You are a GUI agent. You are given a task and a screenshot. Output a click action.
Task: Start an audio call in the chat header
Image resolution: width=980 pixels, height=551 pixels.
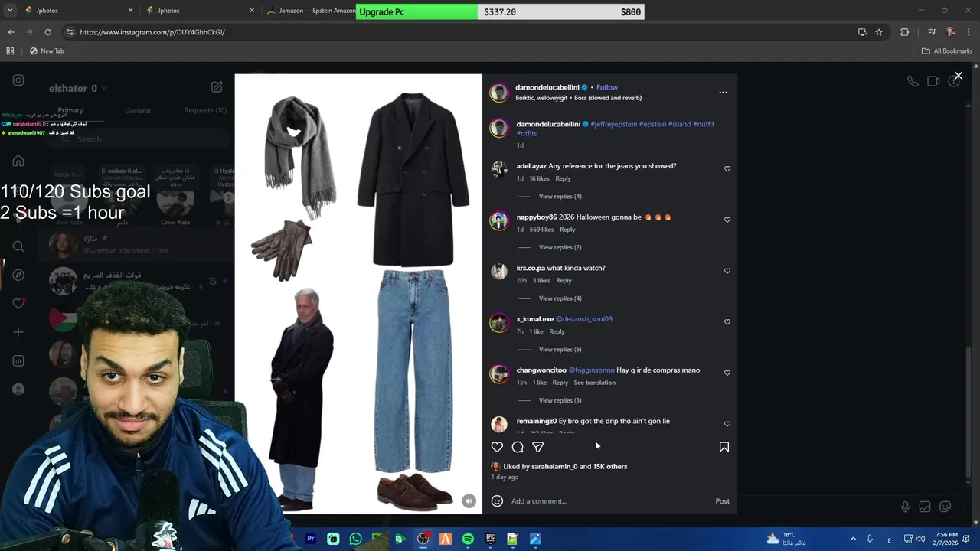913,81
